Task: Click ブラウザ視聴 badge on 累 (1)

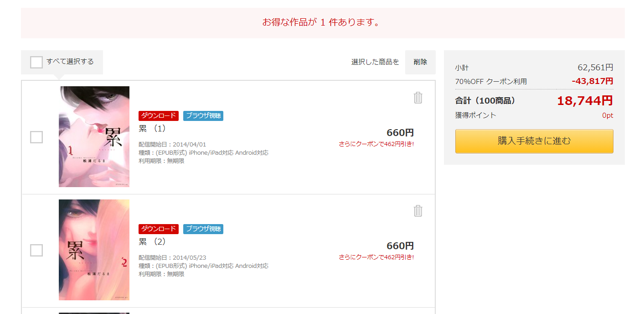Action: click(x=203, y=116)
